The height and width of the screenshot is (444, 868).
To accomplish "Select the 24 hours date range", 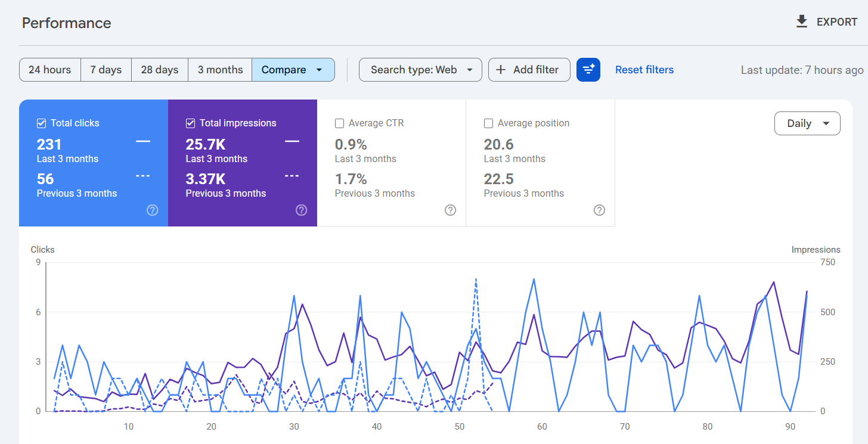I will (x=50, y=70).
